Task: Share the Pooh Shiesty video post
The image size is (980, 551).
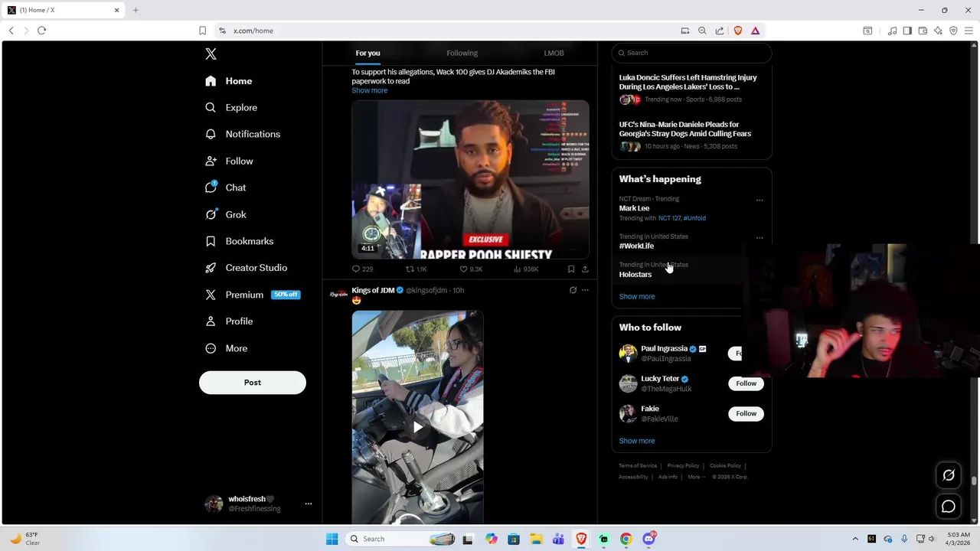Action: (x=585, y=269)
